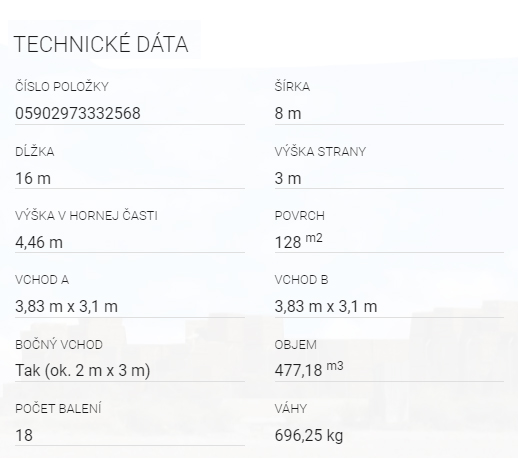Select the 4,46 m top height value

tap(39, 242)
